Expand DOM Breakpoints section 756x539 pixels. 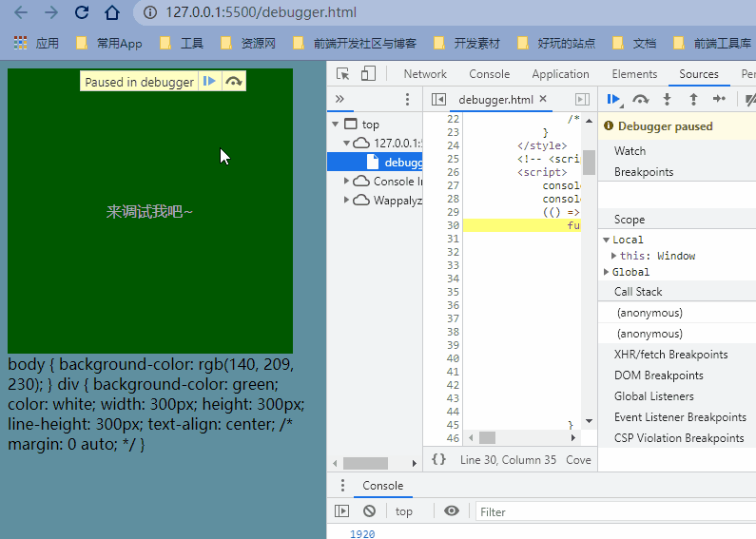click(677, 375)
